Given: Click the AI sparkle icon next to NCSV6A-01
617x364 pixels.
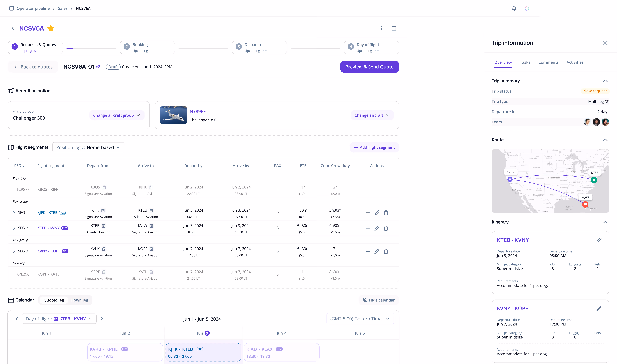Looking at the screenshot, I should 98,67.
